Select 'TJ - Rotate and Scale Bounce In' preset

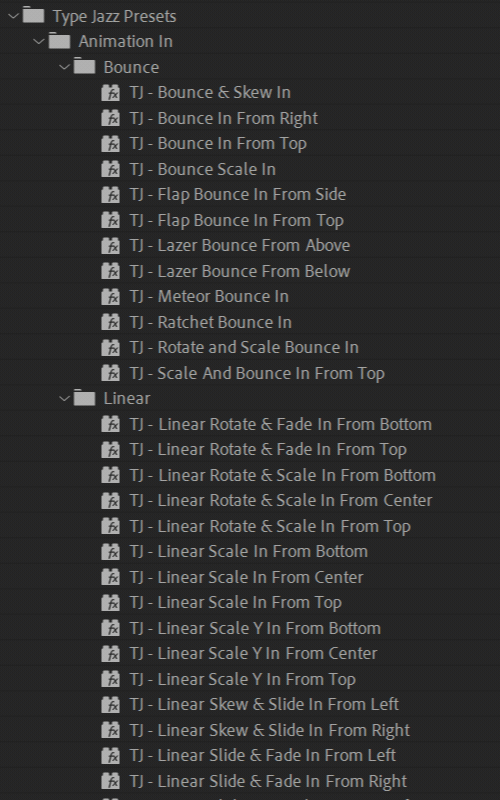coord(244,347)
